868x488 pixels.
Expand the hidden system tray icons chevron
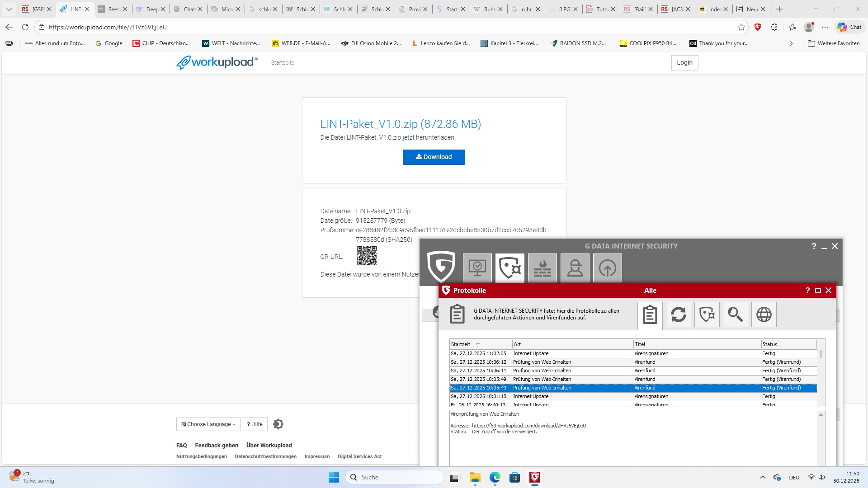coord(762,477)
